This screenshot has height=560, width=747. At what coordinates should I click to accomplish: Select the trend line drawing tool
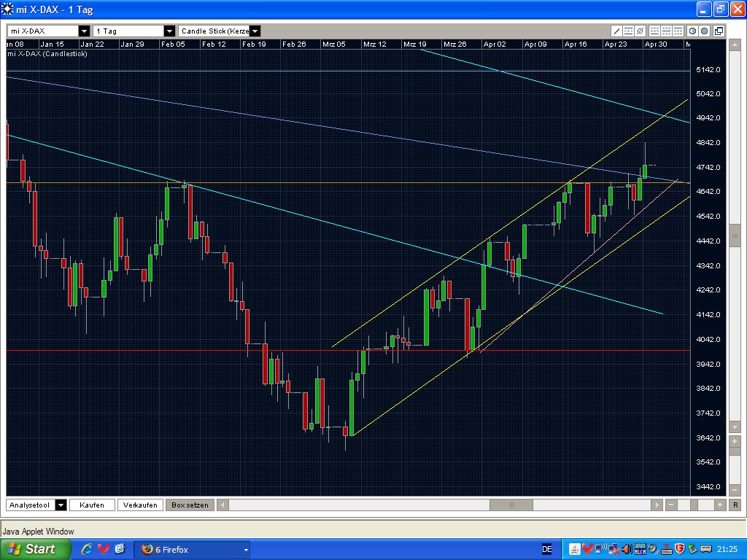click(x=616, y=31)
